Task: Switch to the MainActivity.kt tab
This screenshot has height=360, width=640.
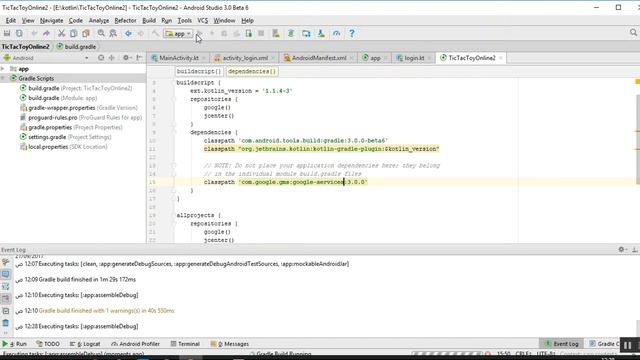Action: pos(179,58)
